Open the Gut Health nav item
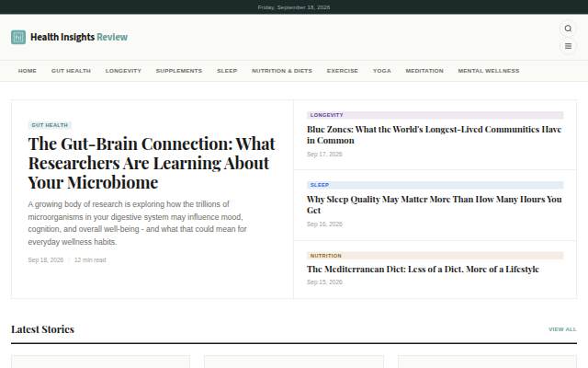The image size is (588, 368). click(x=71, y=71)
